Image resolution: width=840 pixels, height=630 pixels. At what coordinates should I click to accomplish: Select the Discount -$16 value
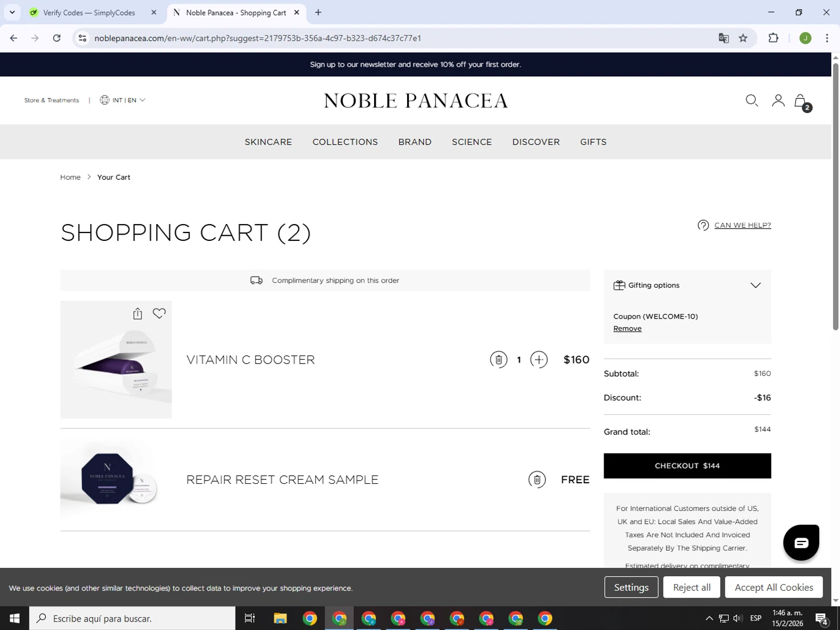(x=762, y=398)
